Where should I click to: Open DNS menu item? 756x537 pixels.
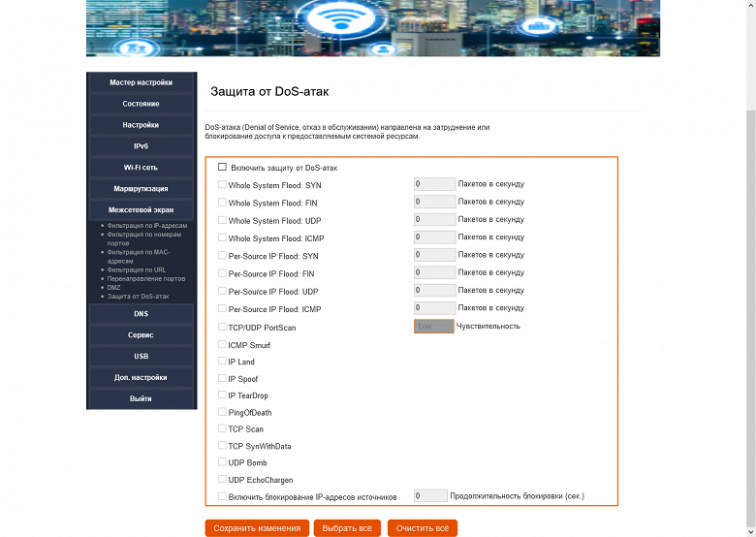click(141, 314)
